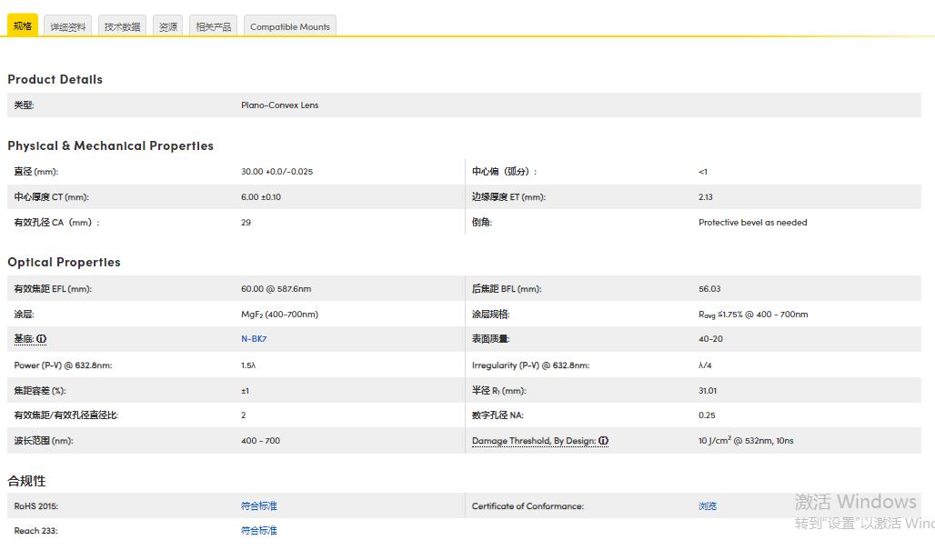
Task: Go to the 资源 tab
Action: coord(168,27)
